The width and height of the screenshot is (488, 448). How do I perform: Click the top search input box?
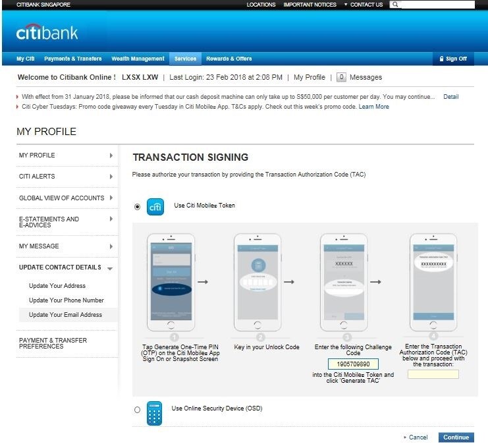pyautogui.click(x=437, y=5)
